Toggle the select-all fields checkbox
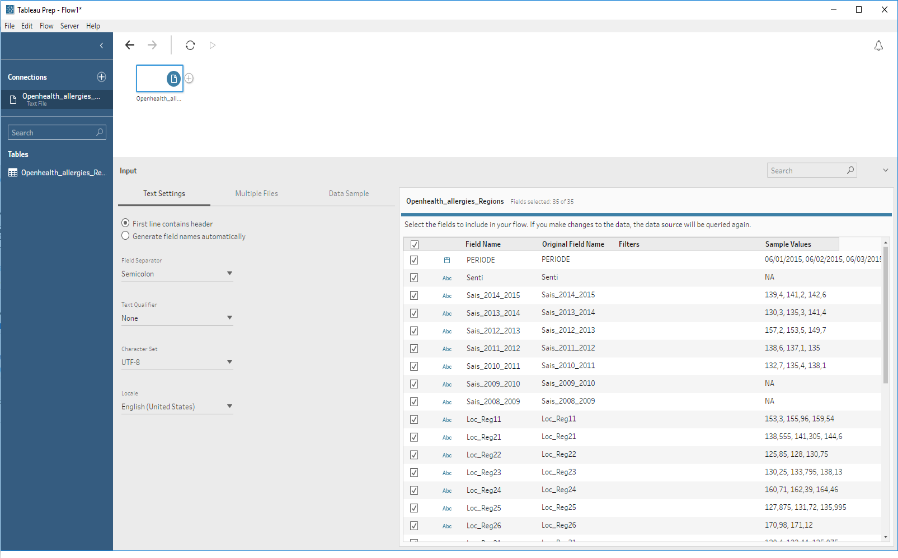The image size is (898, 558). (x=415, y=245)
